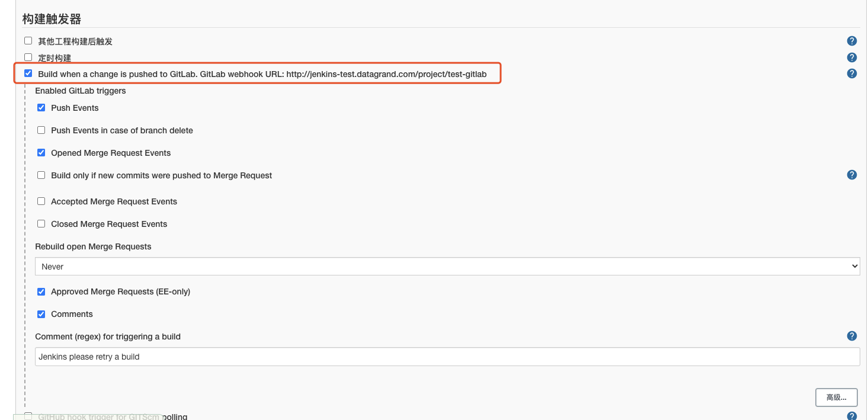Click Comment (regex) for triggering a build label
The height and width of the screenshot is (420, 868).
108,336
